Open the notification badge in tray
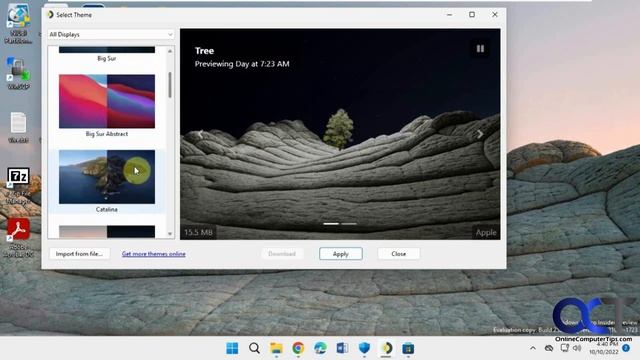640x360 pixels. (626, 348)
